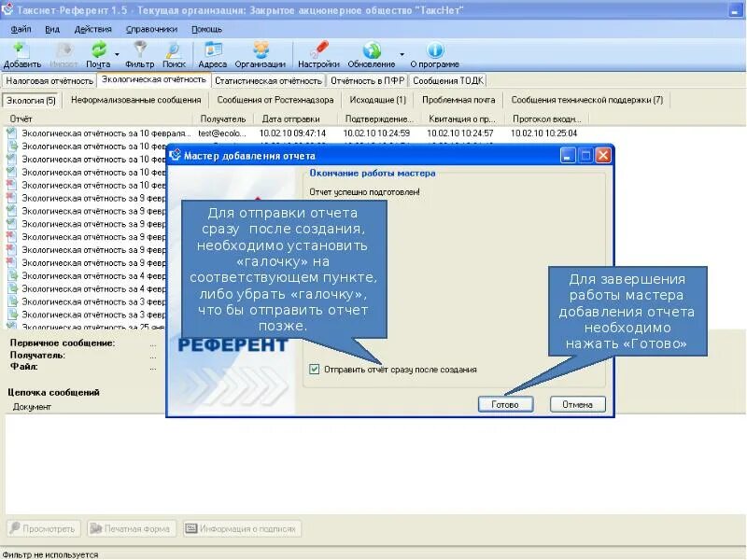
Task: Open Сообщения от Ростехнадзора sub-tab
Action: point(275,100)
